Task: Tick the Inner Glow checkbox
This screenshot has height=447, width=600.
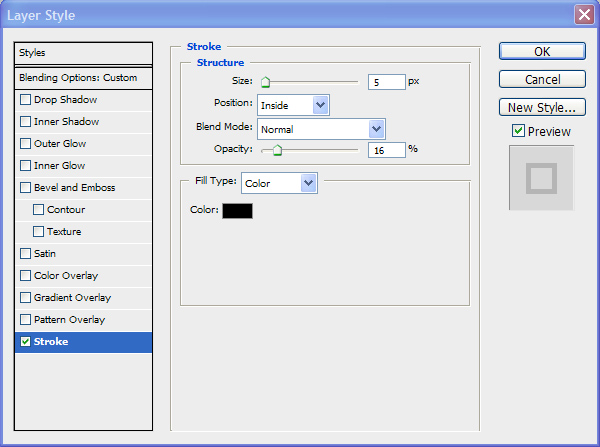Action: point(25,166)
